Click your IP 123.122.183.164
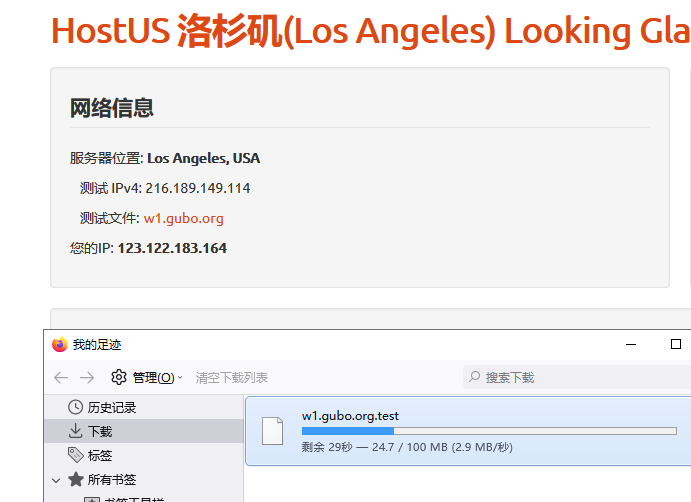 172,248
